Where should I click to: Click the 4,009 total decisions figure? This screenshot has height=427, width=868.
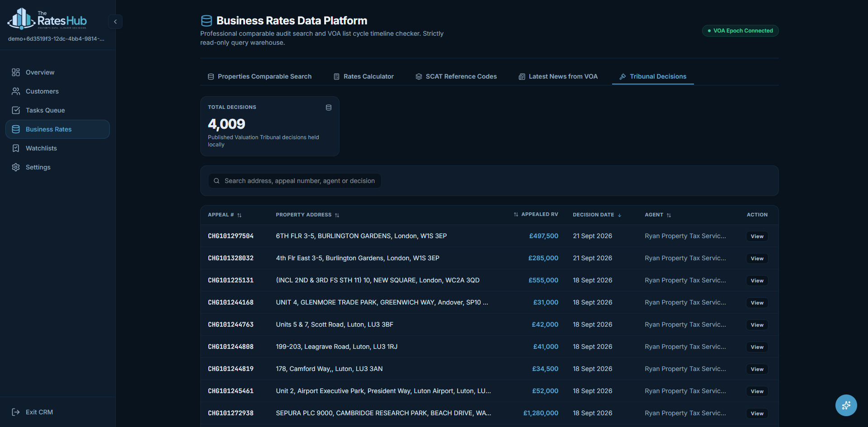tap(226, 124)
